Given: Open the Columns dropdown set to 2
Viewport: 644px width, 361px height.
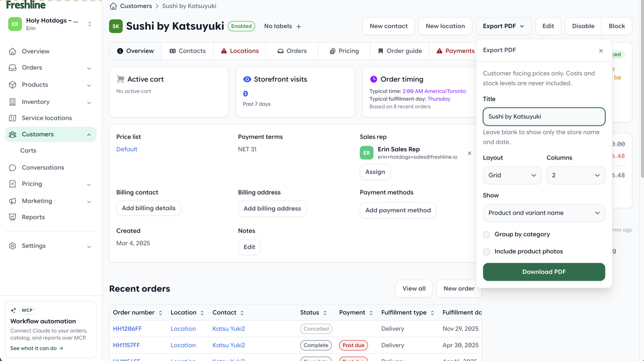Looking at the screenshot, I should point(576,175).
